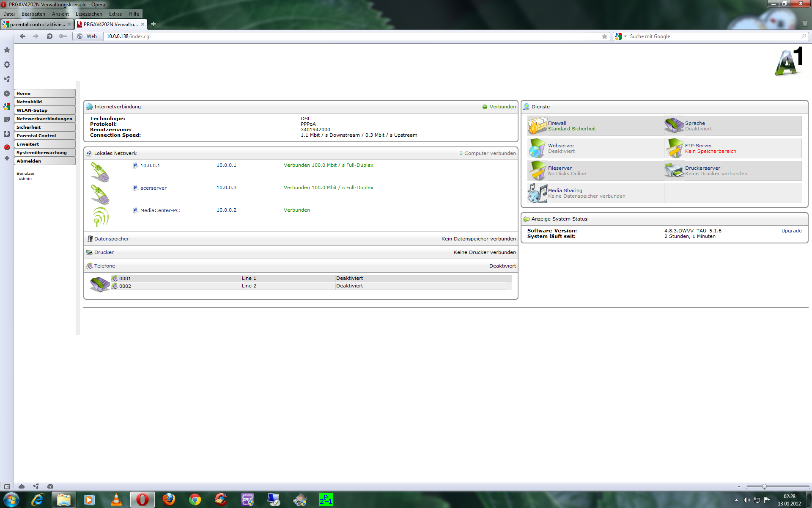Open the Parental Control navigation item
This screenshot has width=812, height=508.
tap(36, 135)
